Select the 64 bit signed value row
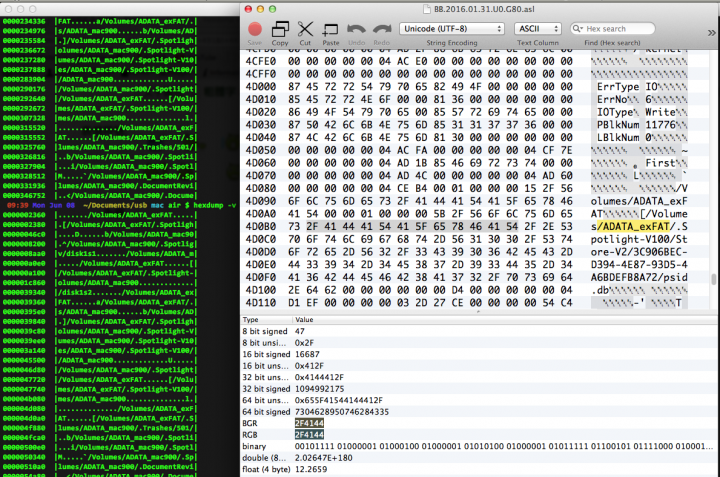720x477 pixels. click(479, 412)
